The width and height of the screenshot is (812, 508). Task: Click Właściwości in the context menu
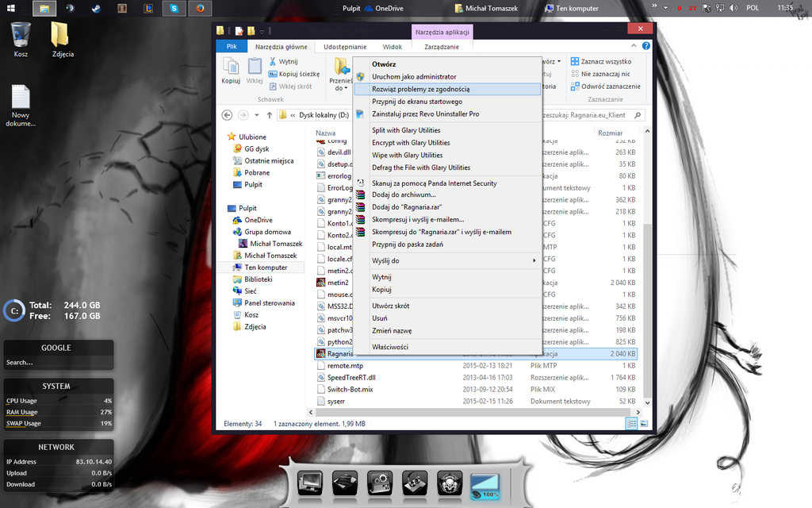pyautogui.click(x=390, y=347)
